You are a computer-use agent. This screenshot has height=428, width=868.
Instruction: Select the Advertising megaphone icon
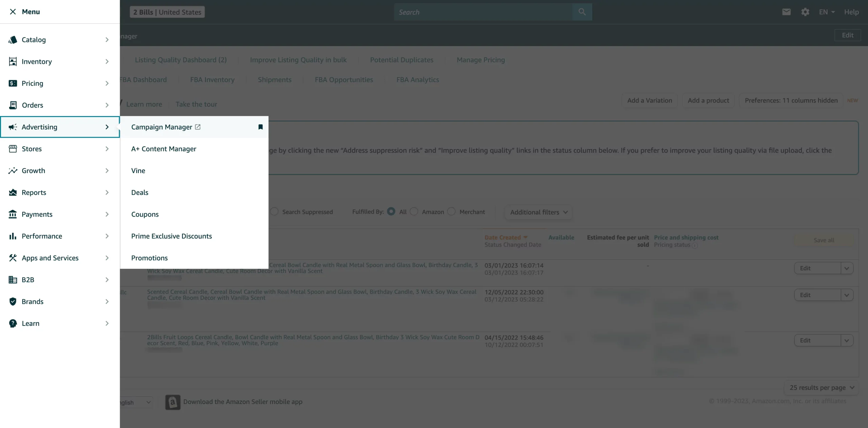(x=13, y=127)
